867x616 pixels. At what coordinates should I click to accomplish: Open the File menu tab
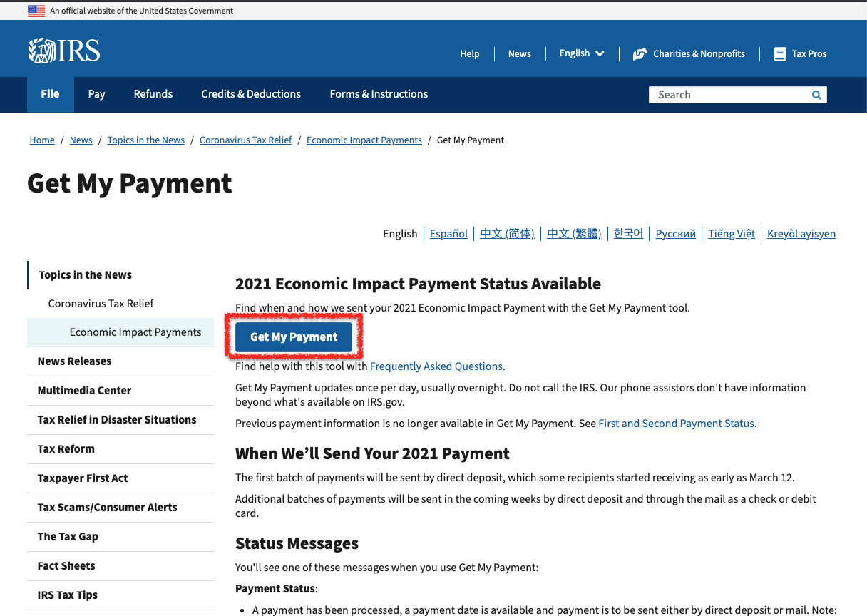coord(50,94)
